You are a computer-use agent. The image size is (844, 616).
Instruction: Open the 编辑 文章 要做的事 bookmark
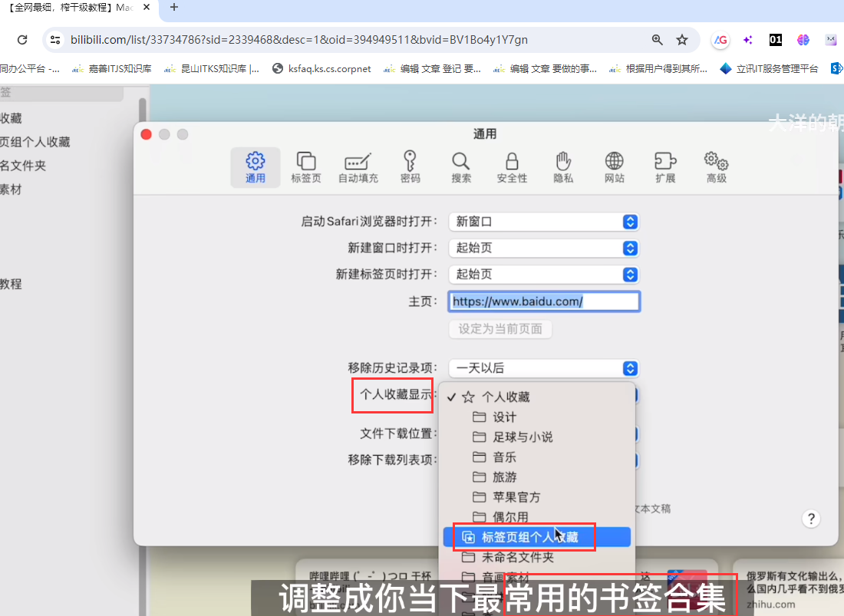point(546,69)
